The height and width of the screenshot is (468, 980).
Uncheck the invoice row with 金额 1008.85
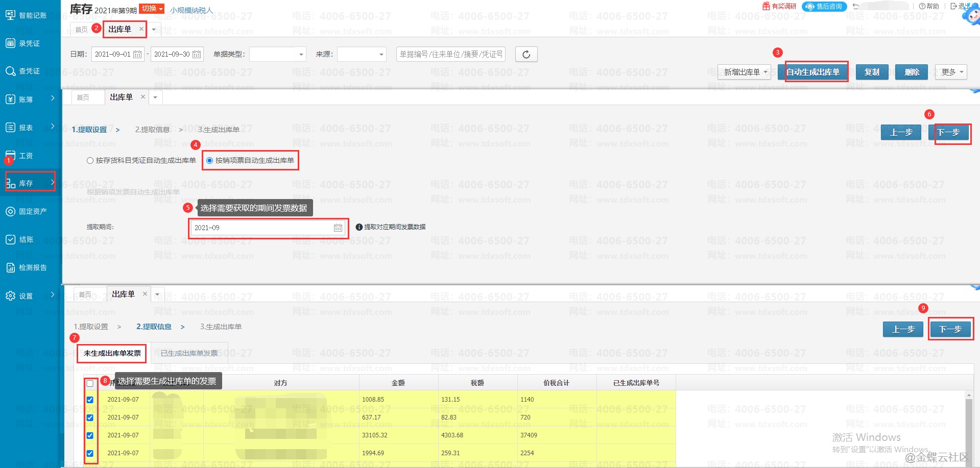click(90, 400)
